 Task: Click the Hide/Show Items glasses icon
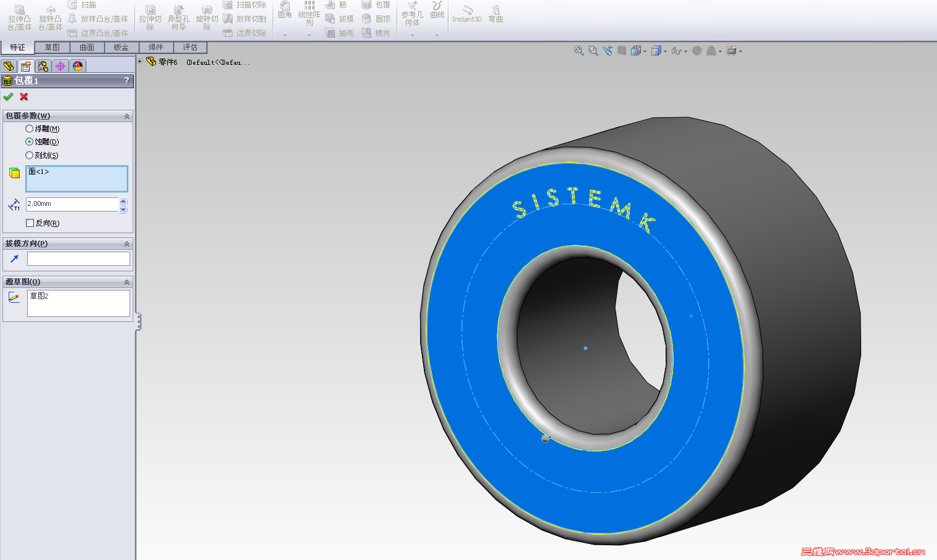(677, 51)
